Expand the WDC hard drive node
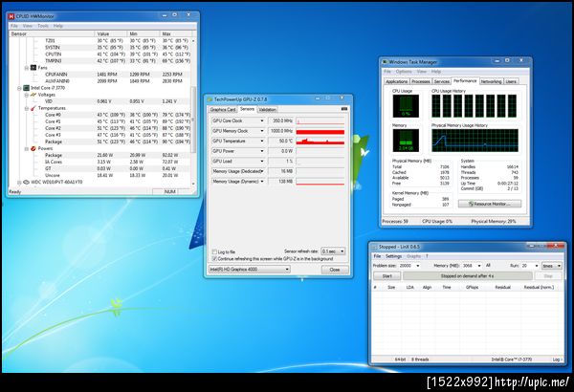 (19, 183)
